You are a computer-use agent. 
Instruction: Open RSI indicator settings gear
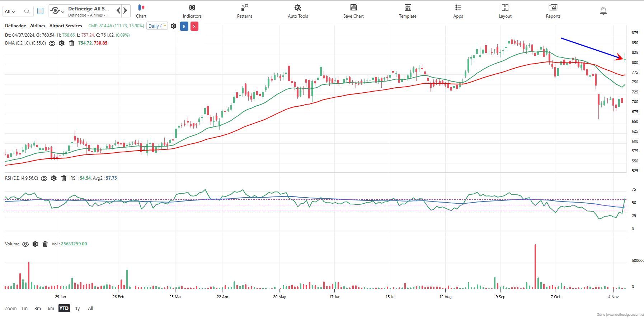54,178
